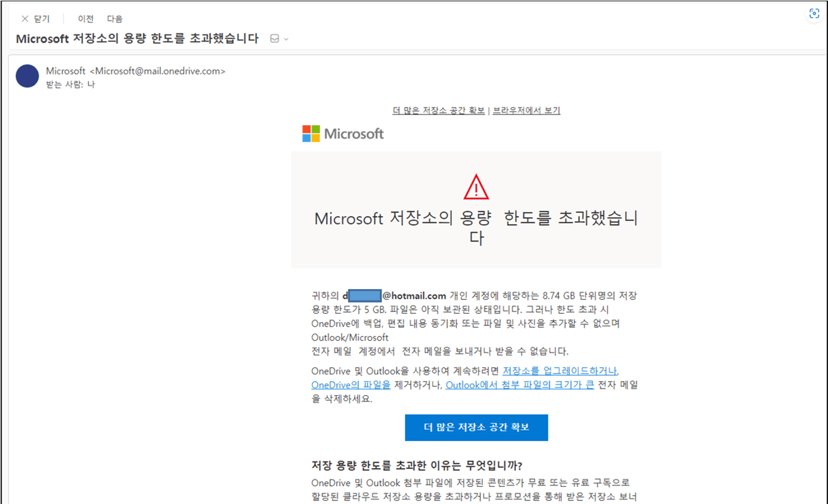Go to the next message with 다음
Viewport: 828px width, 504px height.
(115, 19)
